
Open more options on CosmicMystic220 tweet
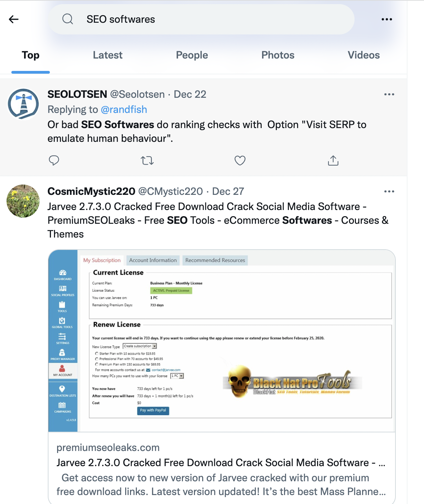[x=389, y=191]
